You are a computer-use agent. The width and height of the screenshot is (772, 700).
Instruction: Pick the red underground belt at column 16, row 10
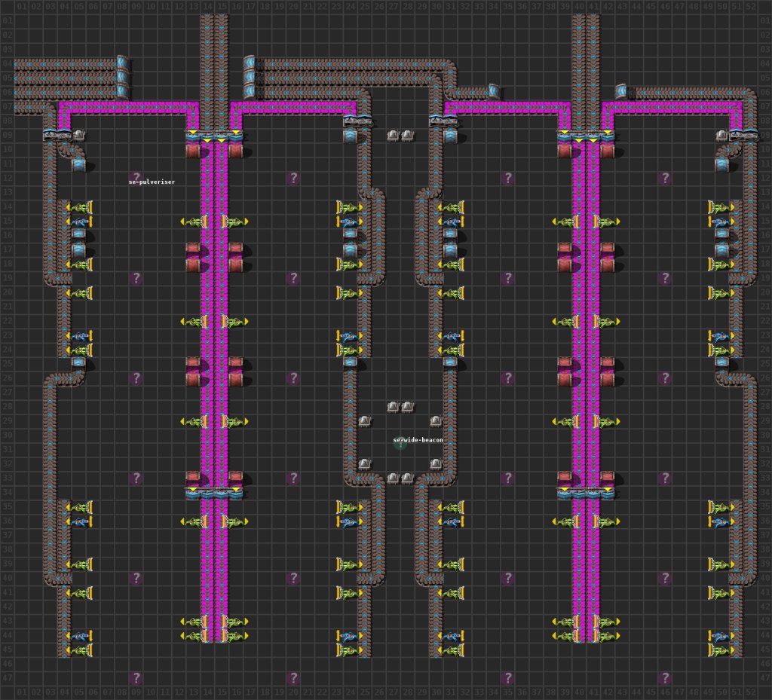coord(236,149)
